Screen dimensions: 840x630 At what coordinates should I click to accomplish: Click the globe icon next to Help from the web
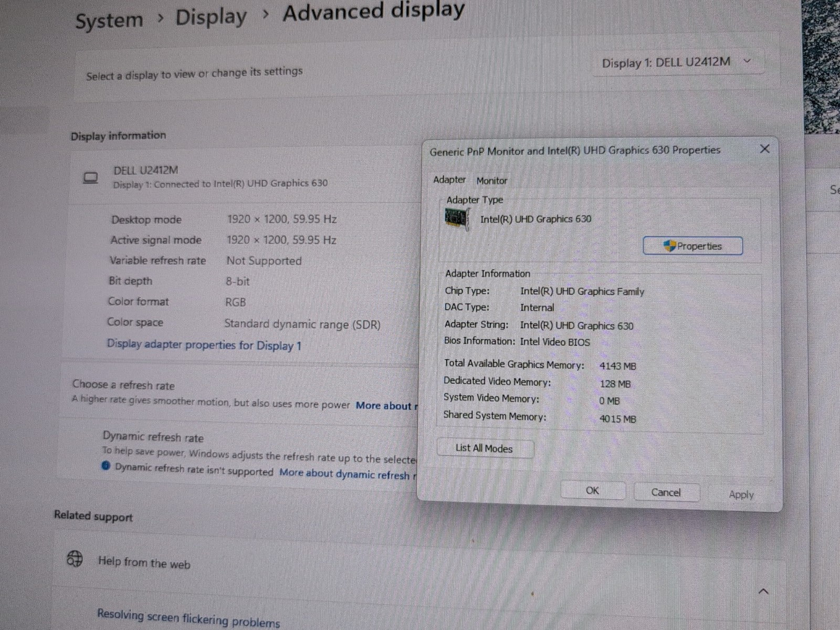(x=75, y=558)
